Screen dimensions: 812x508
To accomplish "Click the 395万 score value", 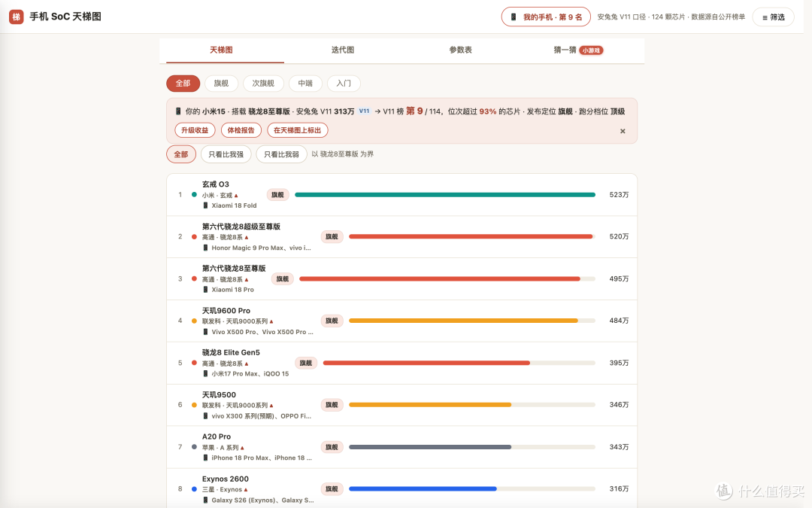I will [619, 363].
